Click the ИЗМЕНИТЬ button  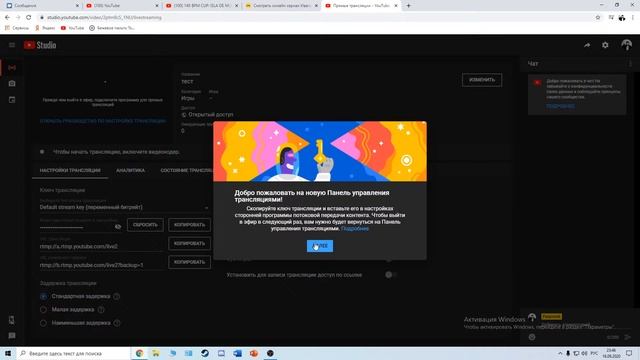482,80
